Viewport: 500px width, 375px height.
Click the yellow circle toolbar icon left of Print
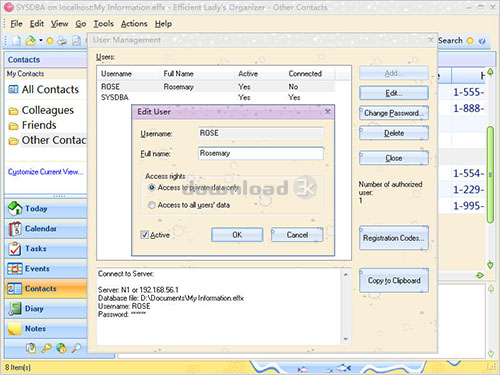click(50, 41)
